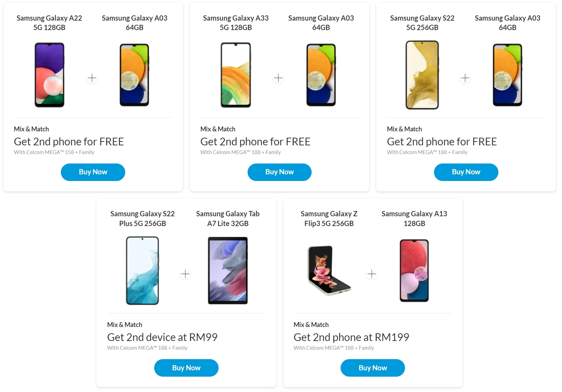The image size is (562, 392).
Task: Click the plus icon between Z Flip3 and A13
Action: point(372,274)
